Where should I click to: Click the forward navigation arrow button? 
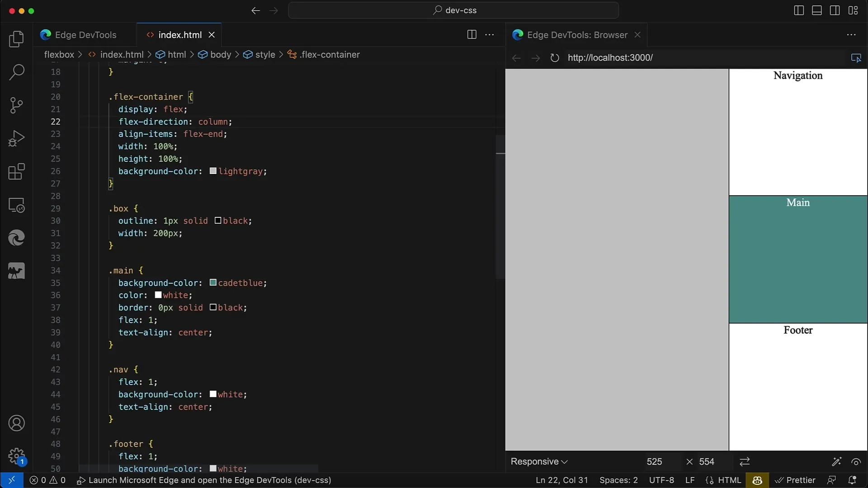pos(535,57)
